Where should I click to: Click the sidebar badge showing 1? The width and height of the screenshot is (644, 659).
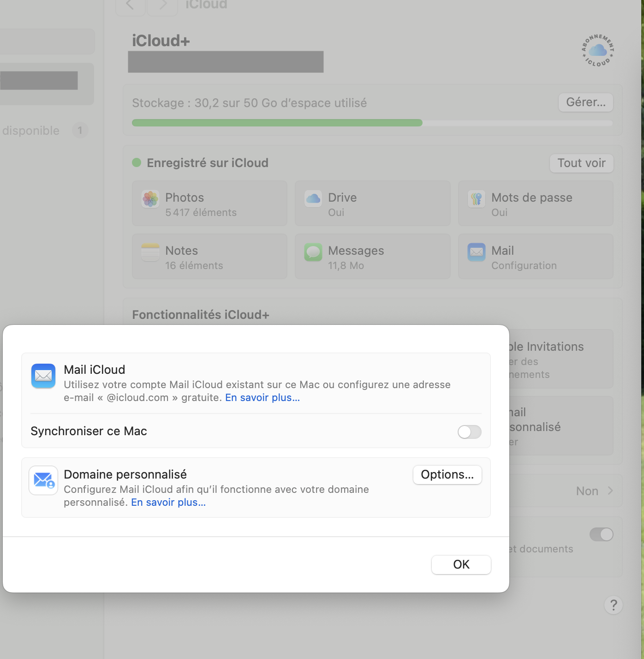point(80,131)
